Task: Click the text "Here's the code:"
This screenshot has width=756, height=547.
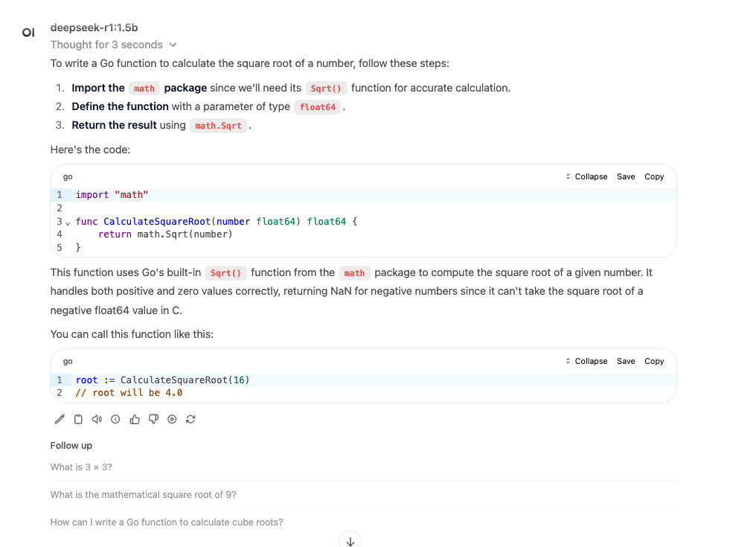Action: point(90,150)
